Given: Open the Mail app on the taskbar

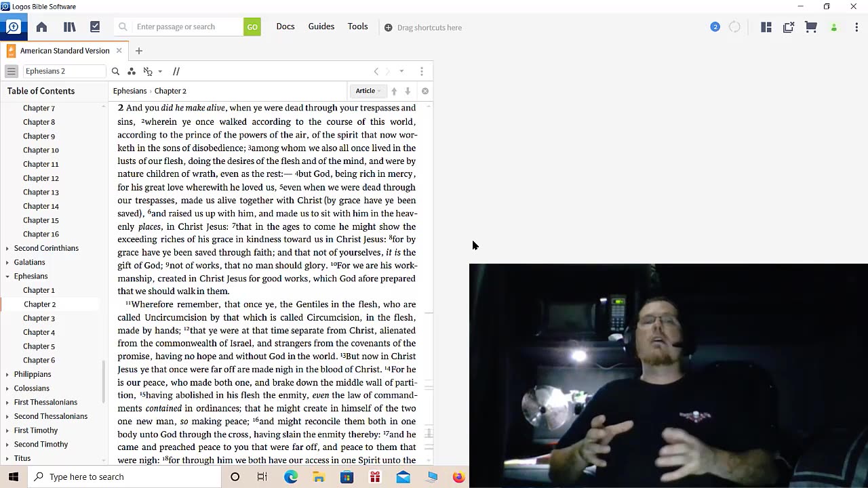Looking at the screenshot, I should (403, 476).
